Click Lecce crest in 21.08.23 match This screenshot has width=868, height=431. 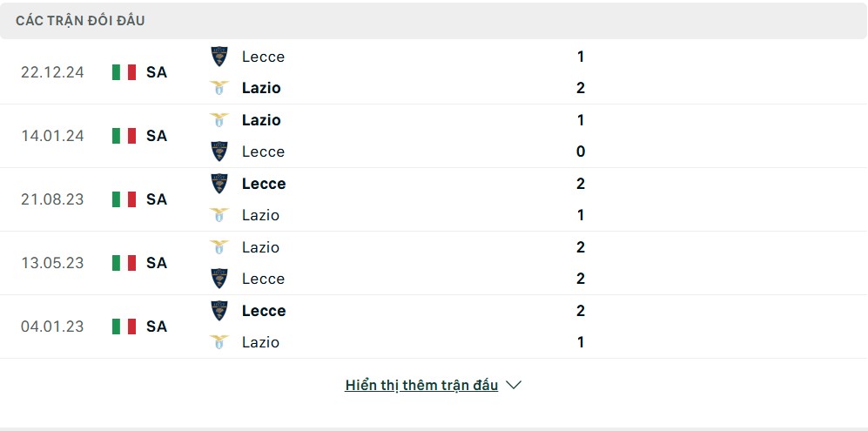(219, 184)
